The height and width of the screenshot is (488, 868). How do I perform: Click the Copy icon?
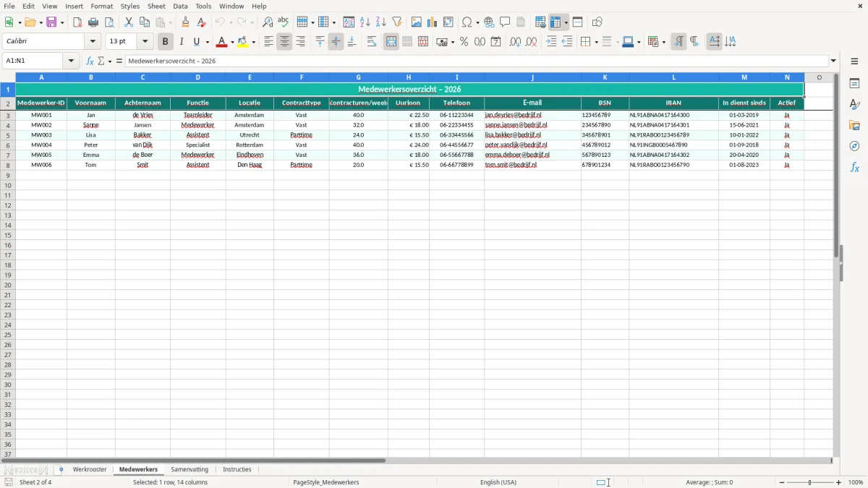tap(145, 22)
